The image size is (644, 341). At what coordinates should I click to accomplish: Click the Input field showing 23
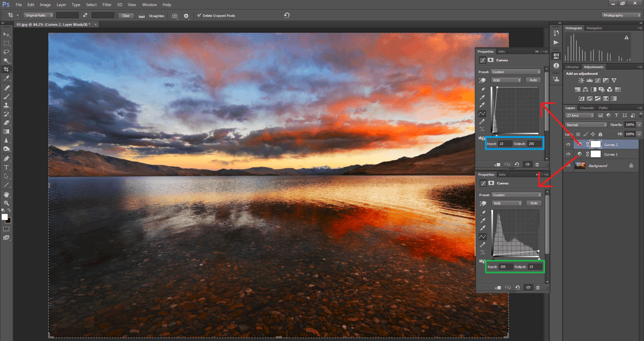504,144
